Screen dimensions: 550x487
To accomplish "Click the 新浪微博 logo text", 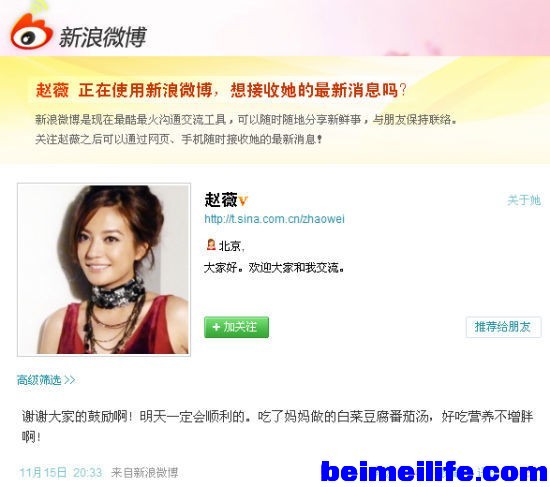I will 102,37.
